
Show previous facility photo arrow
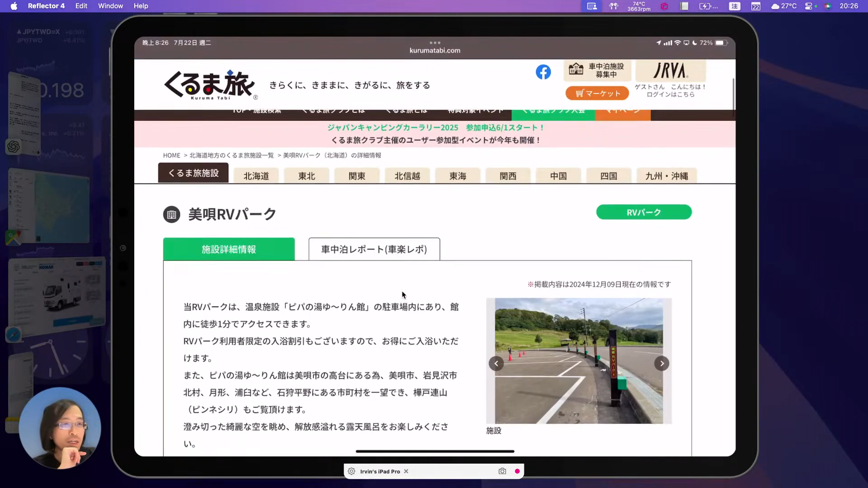coord(496,363)
